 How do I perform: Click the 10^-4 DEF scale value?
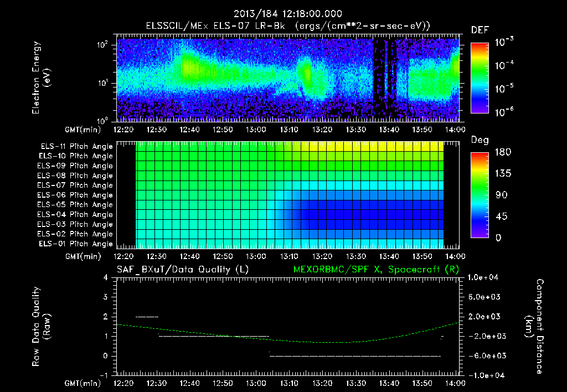coord(504,65)
